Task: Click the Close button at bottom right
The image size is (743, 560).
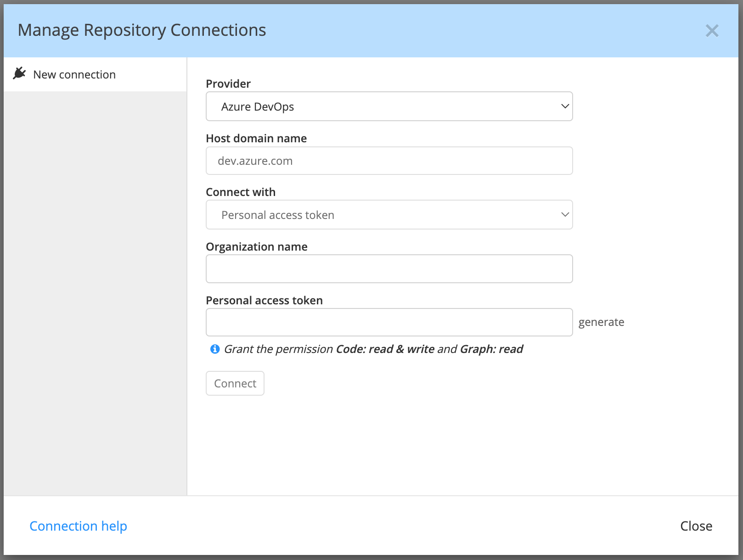Action: click(x=696, y=526)
